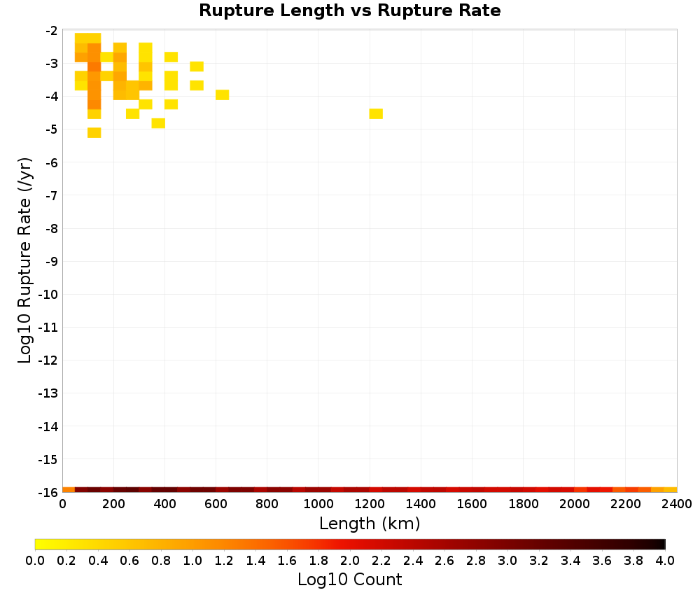Screen dimensions: 700x595
Task: Click y-axis tick label "-6"
Action: [51, 162]
